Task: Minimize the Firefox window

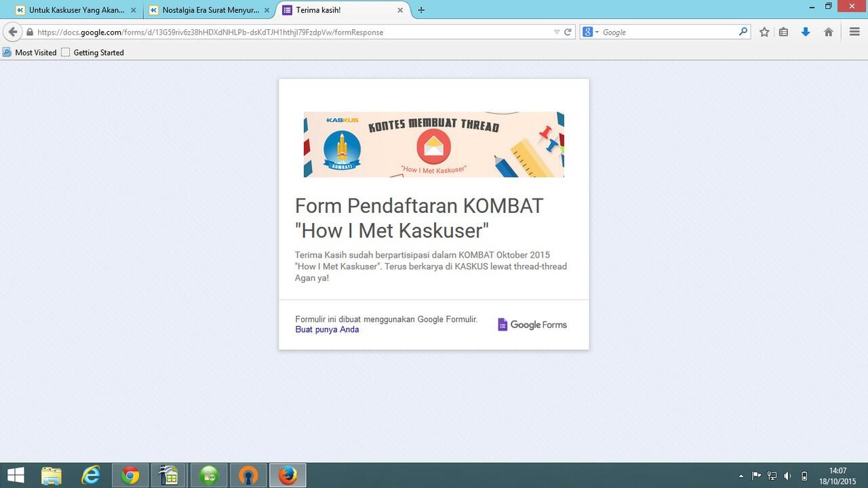Action: pos(812,6)
